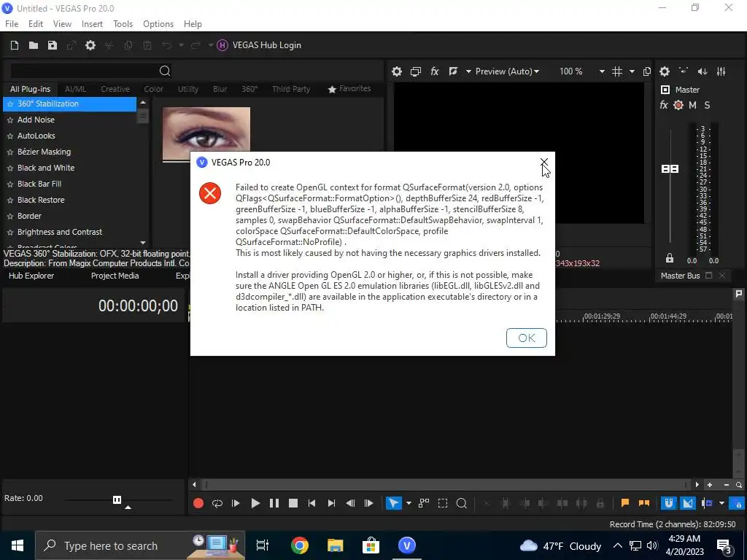Open Master automation settings gear
Screen dimensions: 747x560
coord(678,105)
